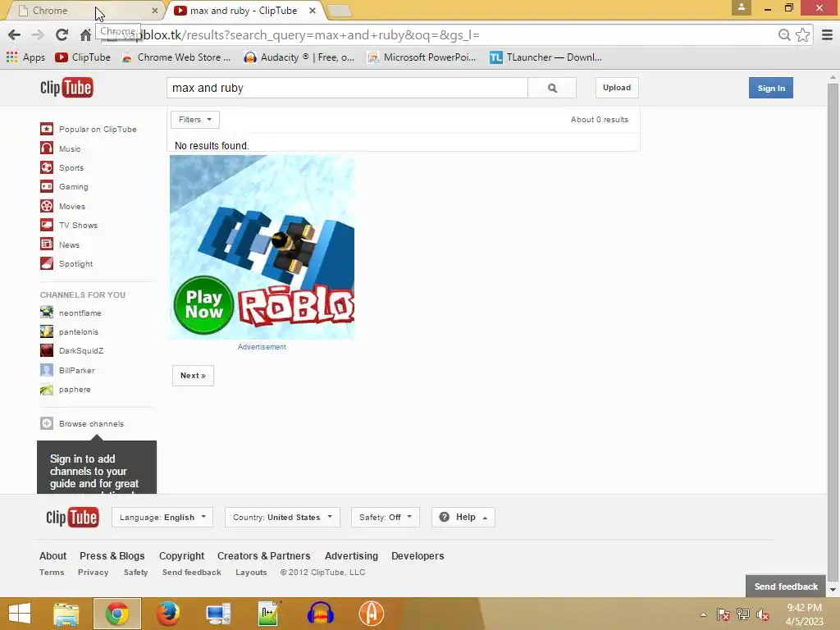Click the page vertical scrollbar
The height and width of the screenshot is (630, 840).
coord(833,332)
